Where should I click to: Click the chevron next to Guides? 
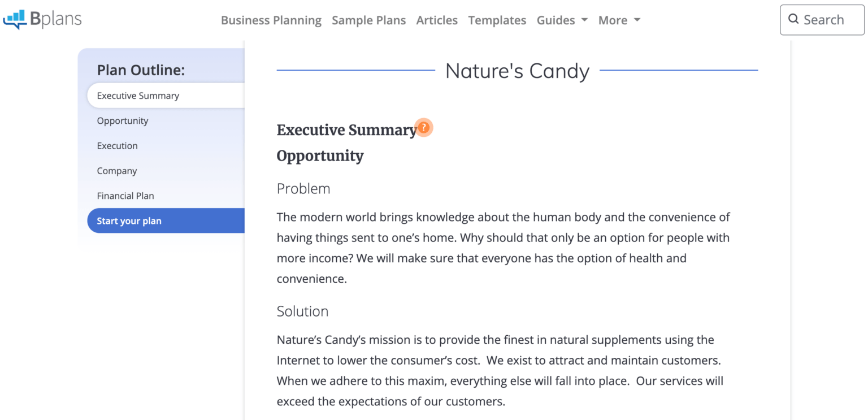coord(584,20)
